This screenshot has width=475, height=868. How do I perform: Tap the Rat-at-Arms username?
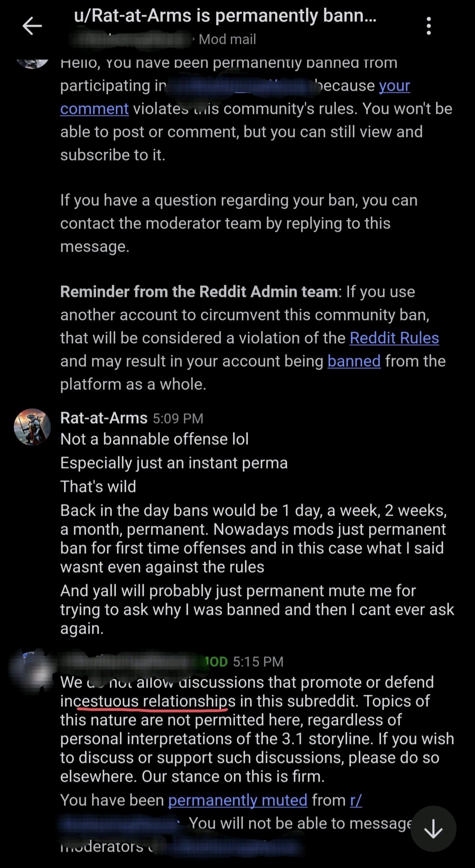tap(104, 418)
